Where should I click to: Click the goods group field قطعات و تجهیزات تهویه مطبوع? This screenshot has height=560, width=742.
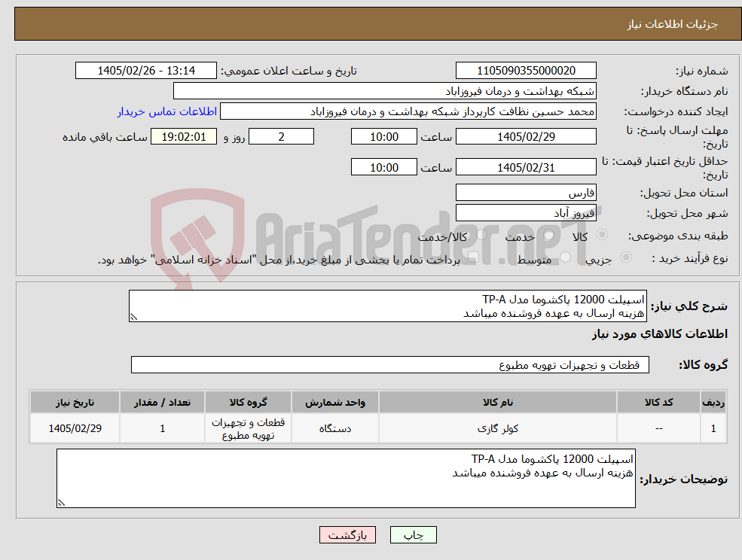pyautogui.click(x=390, y=364)
